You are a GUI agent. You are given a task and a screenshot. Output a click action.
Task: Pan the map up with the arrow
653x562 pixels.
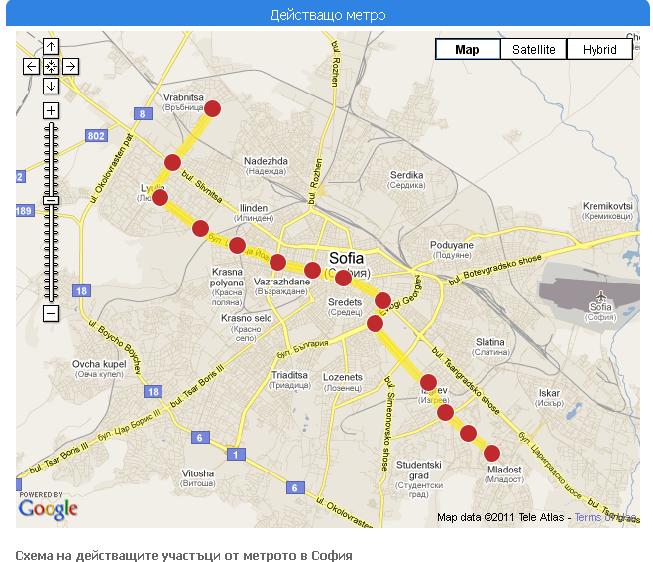click(51, 46)
